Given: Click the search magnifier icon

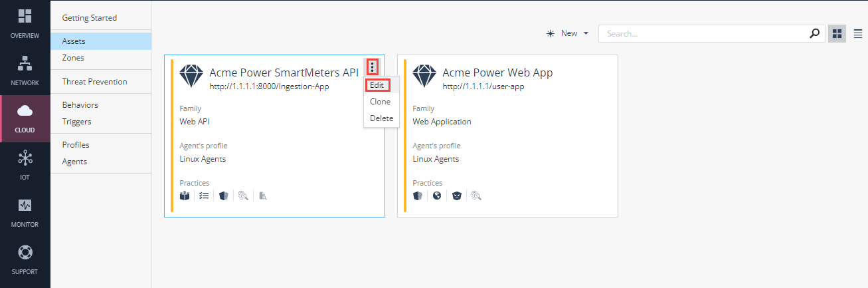Looking at the screenshot, I should (x=815, y=33).
